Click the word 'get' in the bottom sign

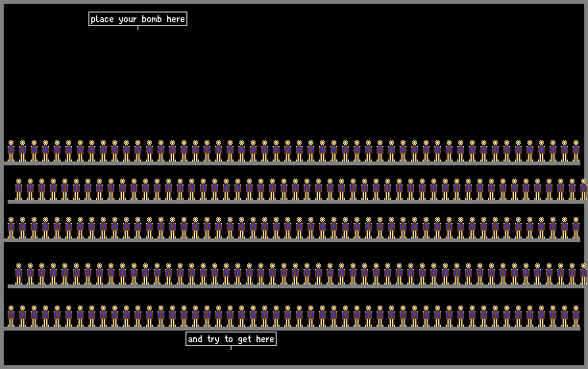(244, 339)
